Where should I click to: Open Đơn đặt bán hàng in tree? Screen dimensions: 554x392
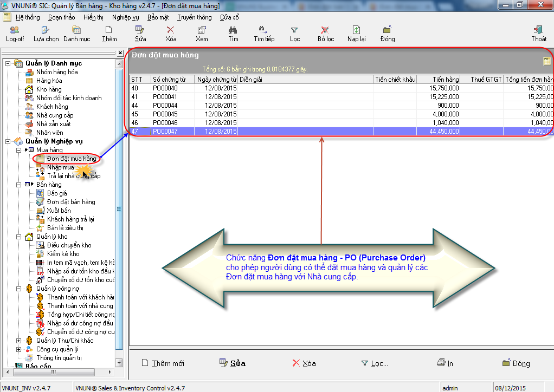70,202
